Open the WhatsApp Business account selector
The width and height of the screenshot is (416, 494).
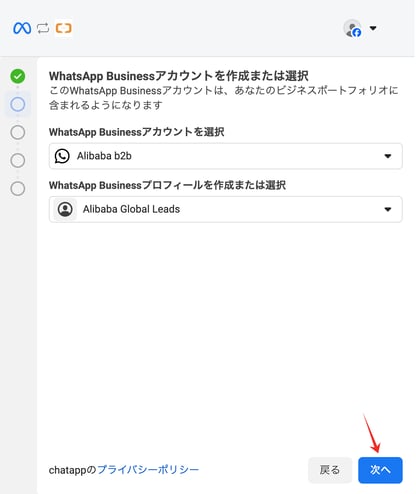tap(226, 156)
